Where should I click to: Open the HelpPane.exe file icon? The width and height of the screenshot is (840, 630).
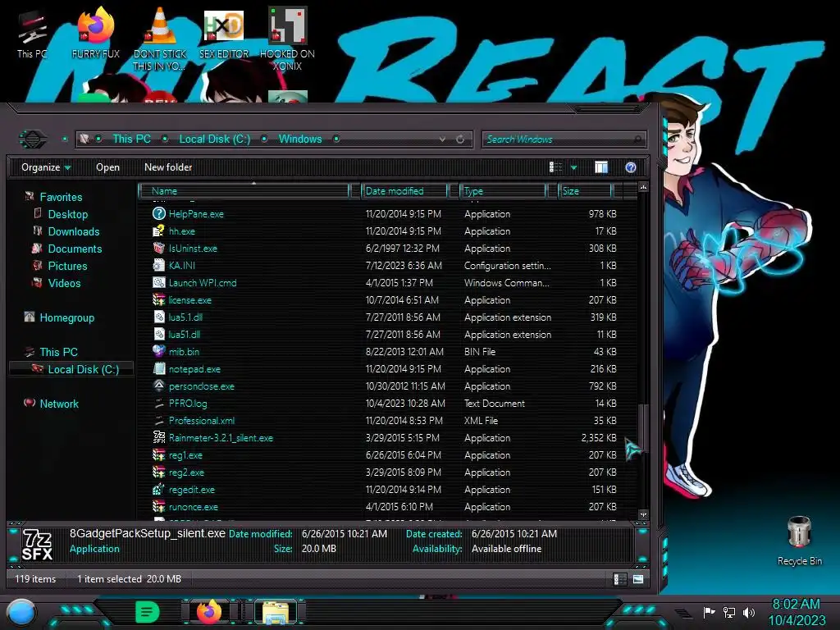(x=158, y=214)
